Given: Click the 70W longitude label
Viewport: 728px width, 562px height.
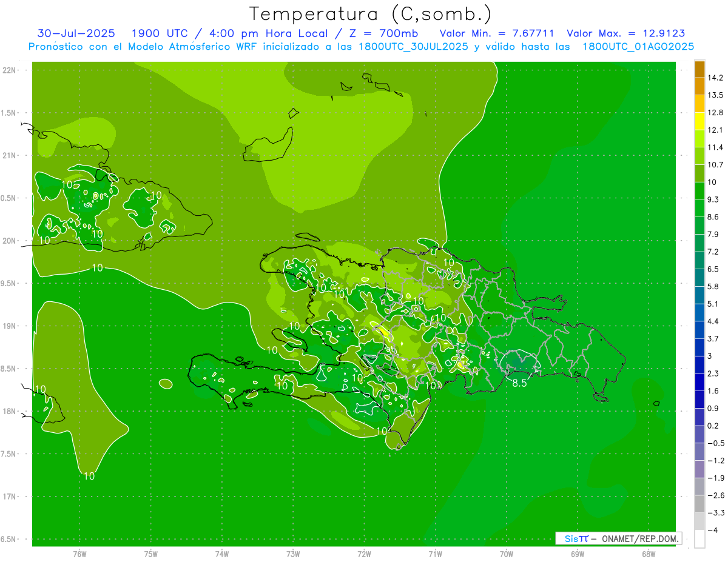Looking at the screenshot, I should 506,554.
